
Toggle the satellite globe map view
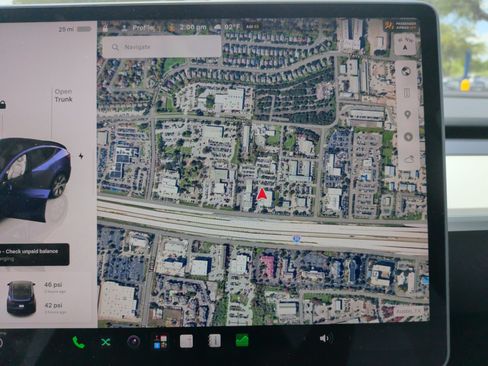pos(406,71)
